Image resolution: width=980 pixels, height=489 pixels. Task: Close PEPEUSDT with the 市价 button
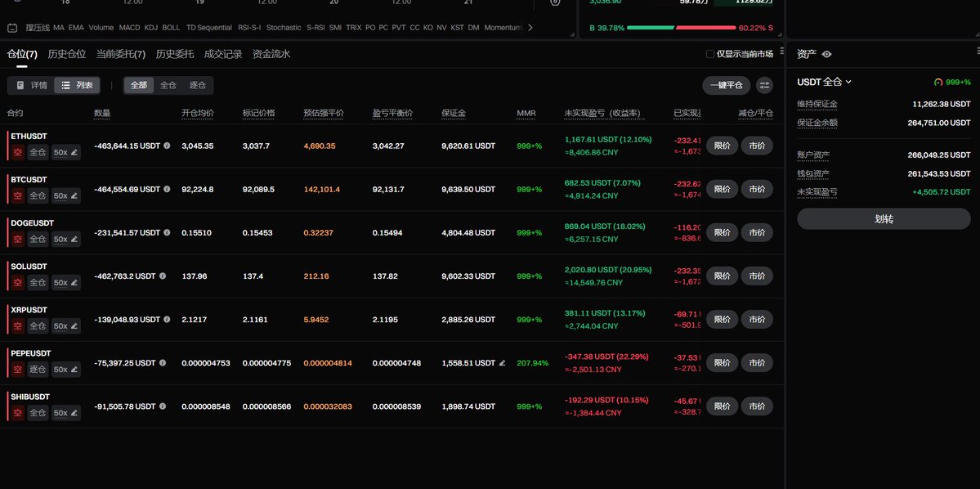click(x=757, y=363)
